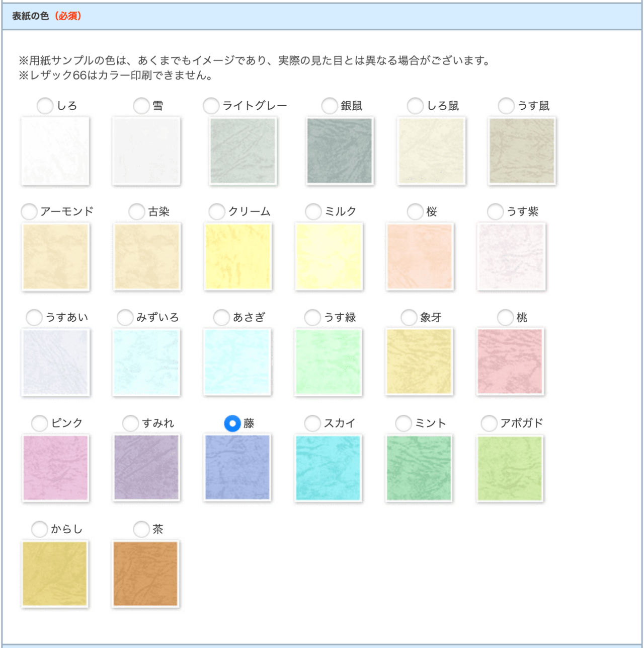Click the ピンク paper sample image
The image size is (644, 648).
pyautogui.click(x=55, y=468)
